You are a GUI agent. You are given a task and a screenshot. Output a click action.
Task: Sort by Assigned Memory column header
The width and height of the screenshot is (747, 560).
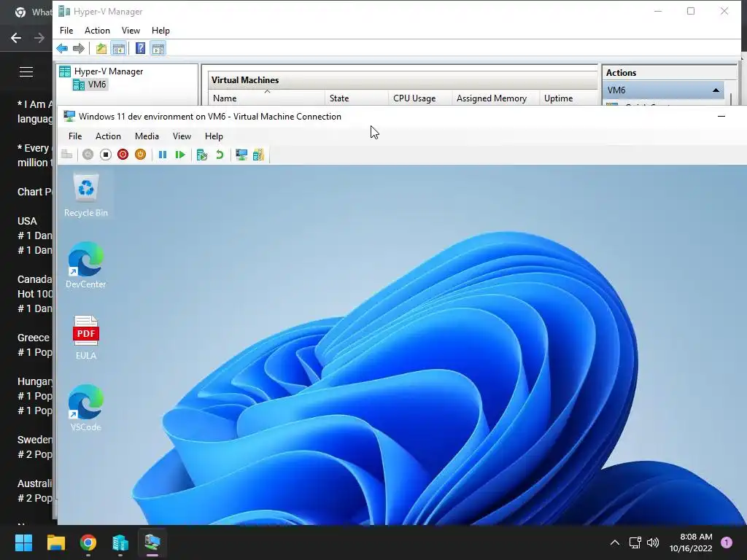(x=495, y=98)
